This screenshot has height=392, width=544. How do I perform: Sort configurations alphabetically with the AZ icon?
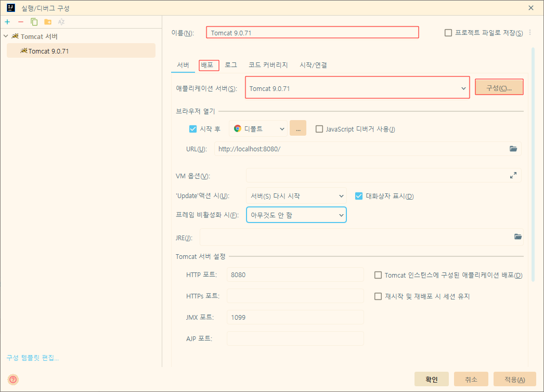[61, 22]
